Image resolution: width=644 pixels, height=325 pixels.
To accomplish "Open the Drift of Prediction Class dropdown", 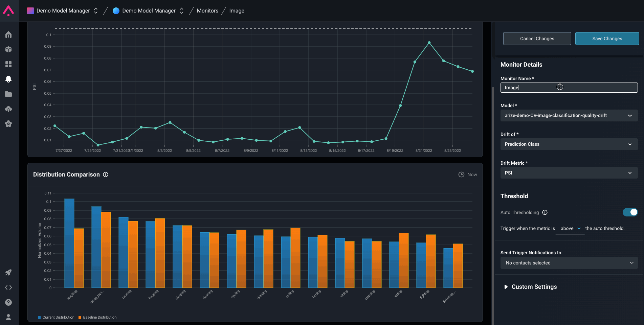I will pos(569,144).
